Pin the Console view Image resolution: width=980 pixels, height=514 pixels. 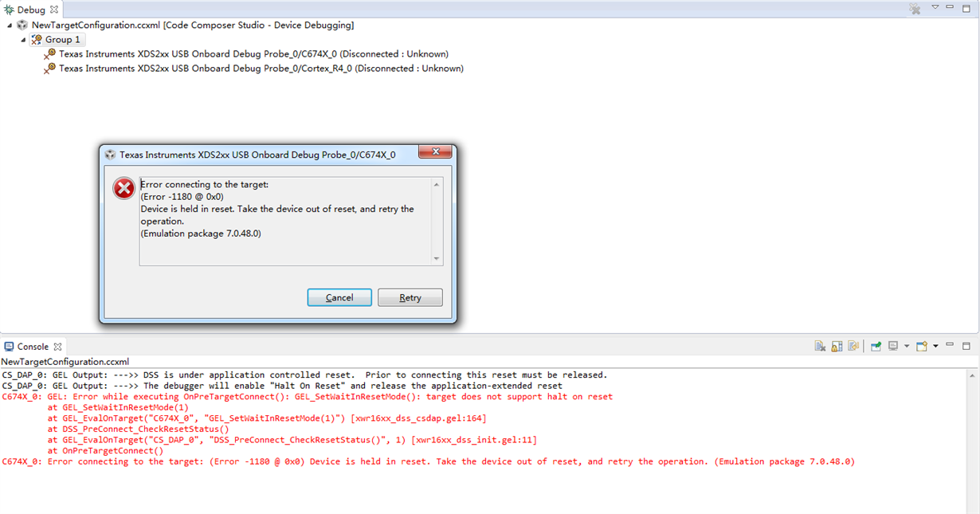coord(876,346)
